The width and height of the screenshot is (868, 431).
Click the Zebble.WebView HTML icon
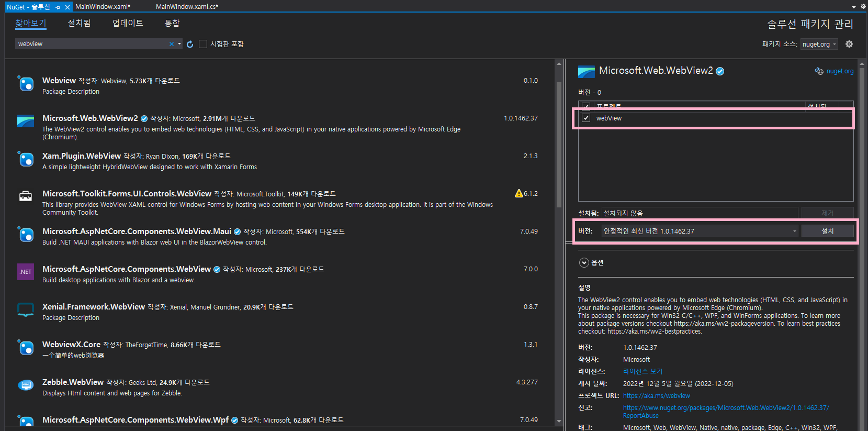[26, 385]
